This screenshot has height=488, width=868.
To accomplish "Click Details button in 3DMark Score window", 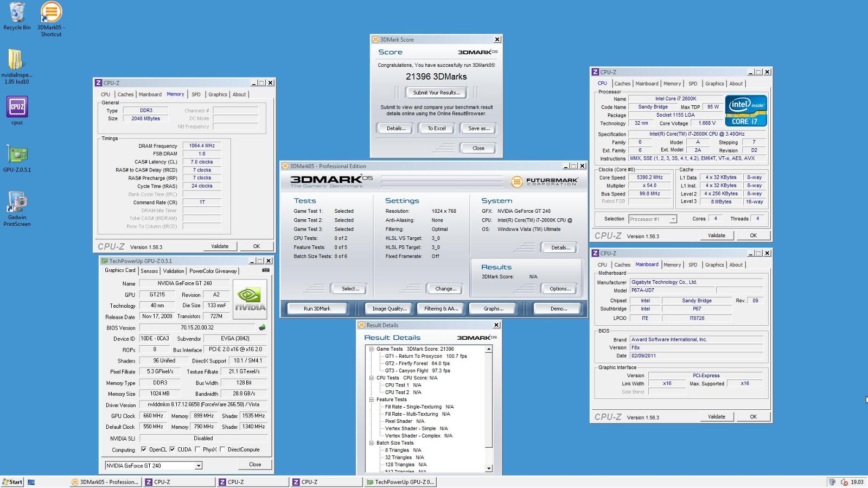I will pos(396,129).
